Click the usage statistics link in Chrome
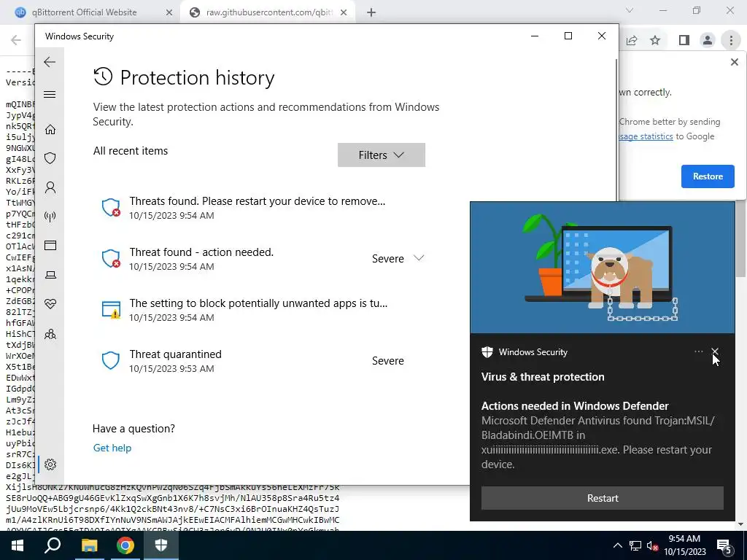This screenshot has width=747, height=560. pos(646,136)
